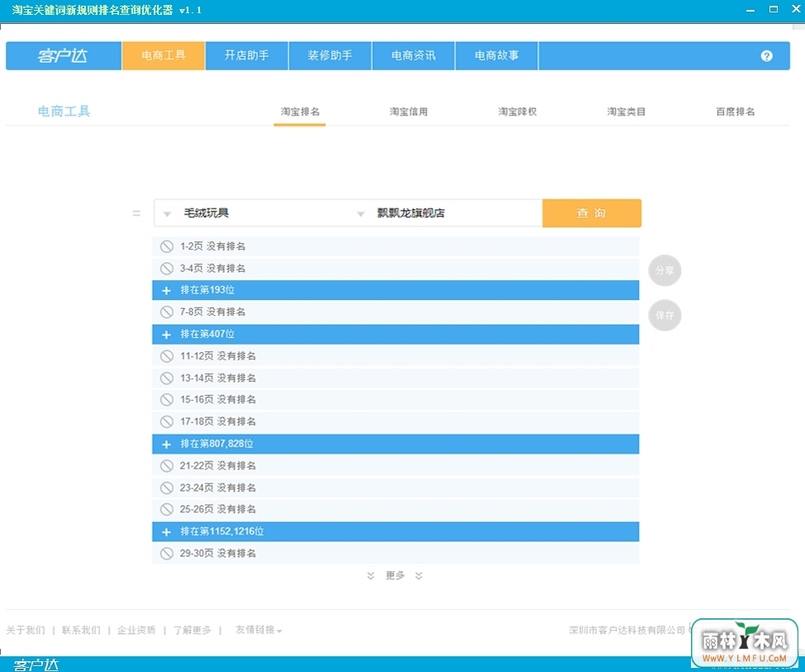Open the 联系我们 footer link
The width and height of the screenshot is (805, 672).
pyautogui.click(x=81, y=630)
